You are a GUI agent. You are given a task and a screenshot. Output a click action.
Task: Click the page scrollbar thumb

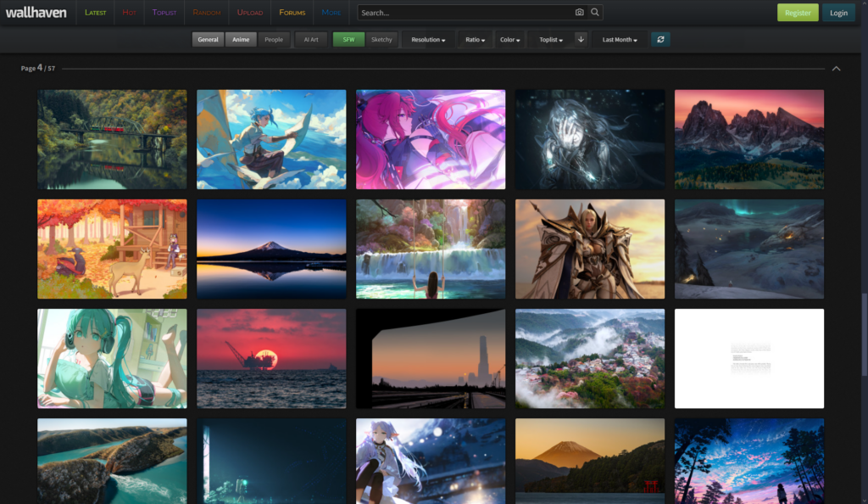(x=864, y=335)
